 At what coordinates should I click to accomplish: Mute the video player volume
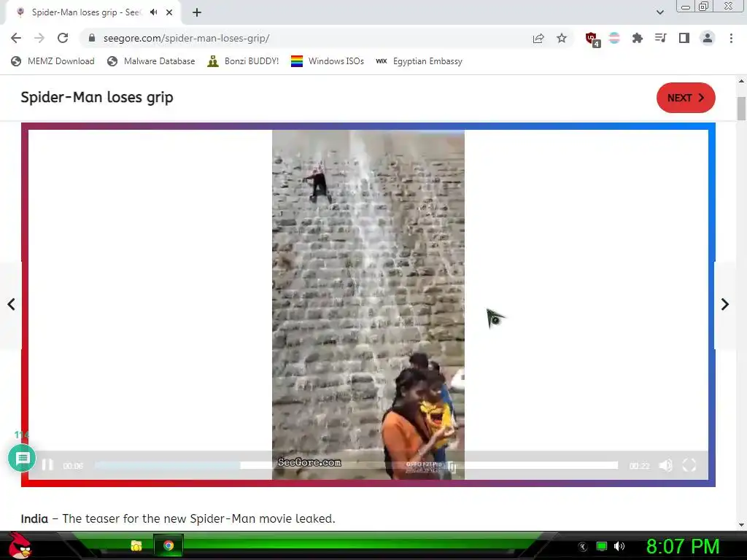(x=665, y=465)
